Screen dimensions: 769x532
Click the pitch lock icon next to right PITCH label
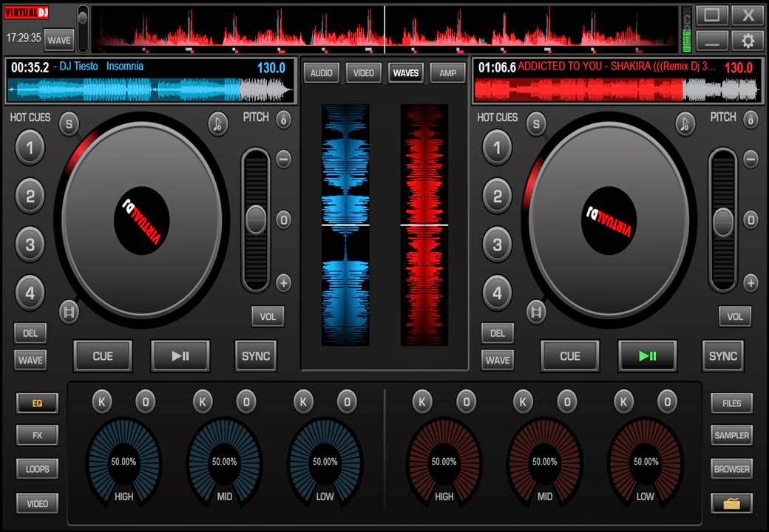tap(749, 117)
